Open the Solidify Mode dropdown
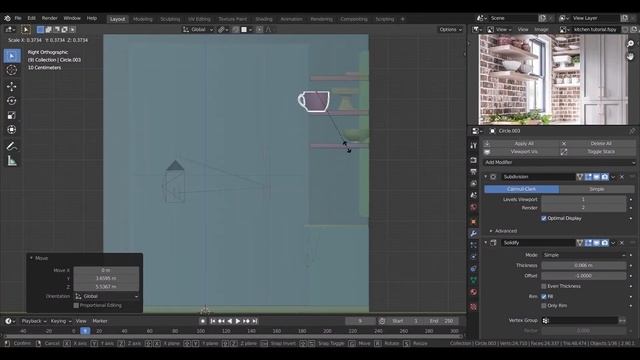The image size is (640, 360). coord(584,255)
